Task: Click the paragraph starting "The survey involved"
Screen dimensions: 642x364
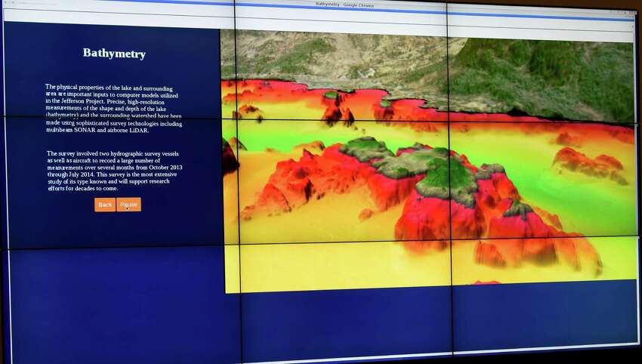Action: pos(115,171)
